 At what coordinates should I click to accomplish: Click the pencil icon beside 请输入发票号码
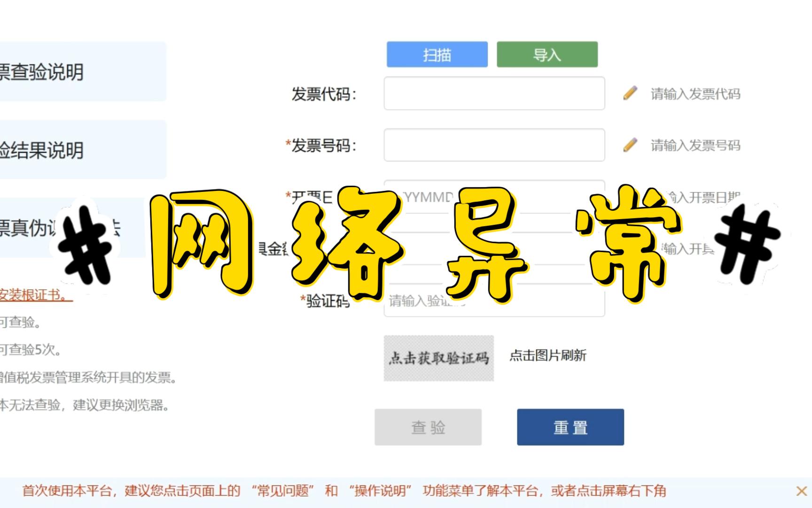point(630,145)
